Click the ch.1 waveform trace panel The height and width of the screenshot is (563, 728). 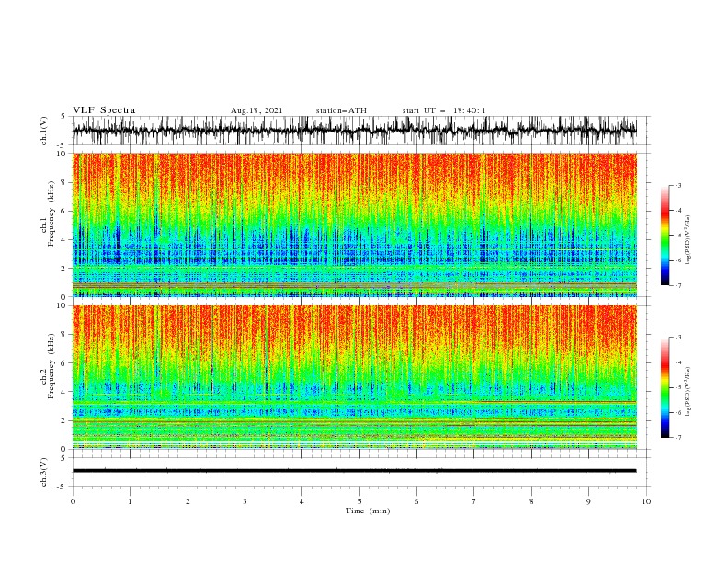[354, 131]
